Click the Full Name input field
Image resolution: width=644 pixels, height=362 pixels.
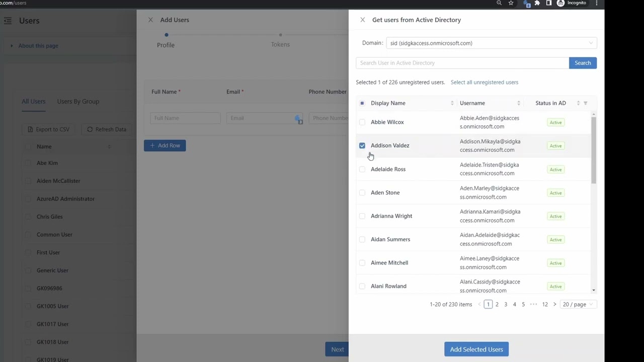click(x=185, y=118)
